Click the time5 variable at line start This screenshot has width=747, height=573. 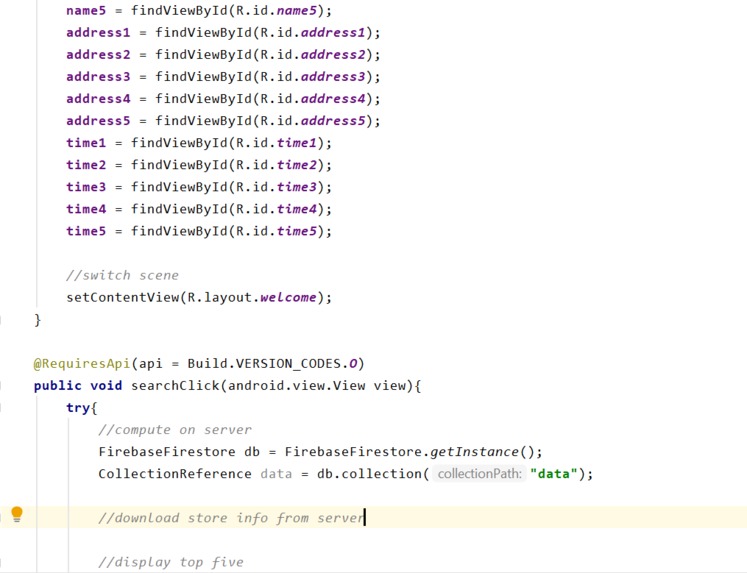(x=86, y=231)
